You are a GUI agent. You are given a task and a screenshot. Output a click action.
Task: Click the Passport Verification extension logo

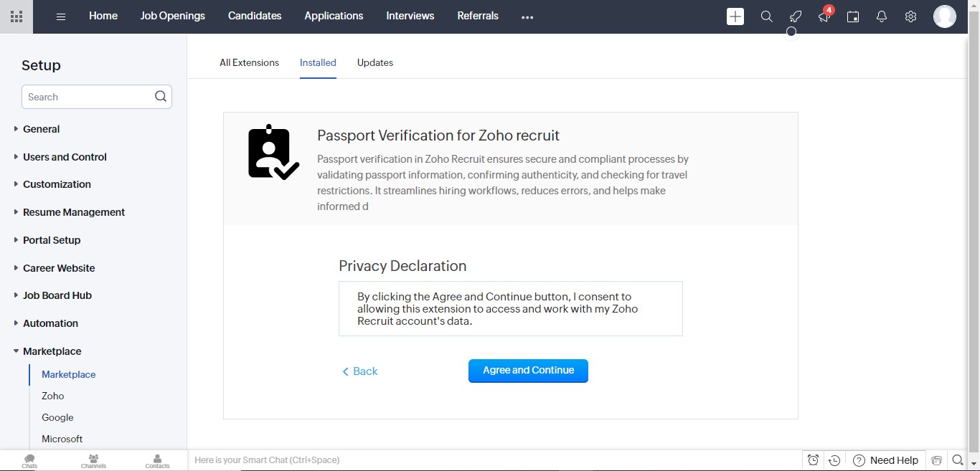pos(273,152)
